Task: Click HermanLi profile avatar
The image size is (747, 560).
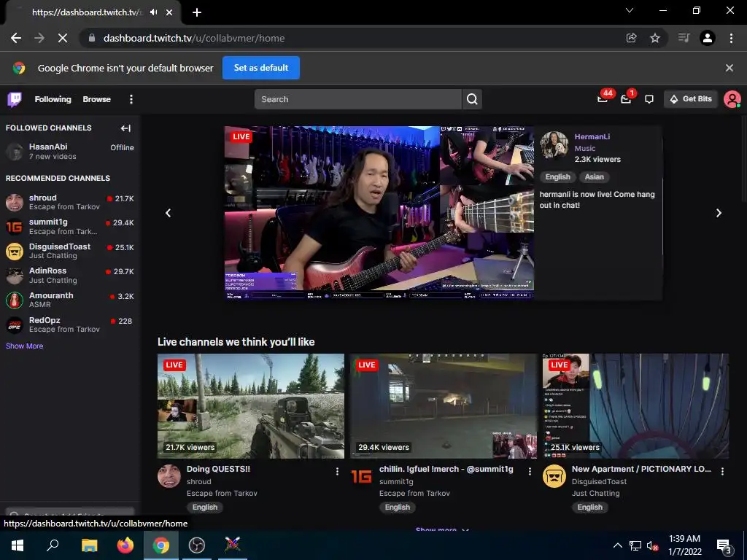Action: tap(554, 146)
